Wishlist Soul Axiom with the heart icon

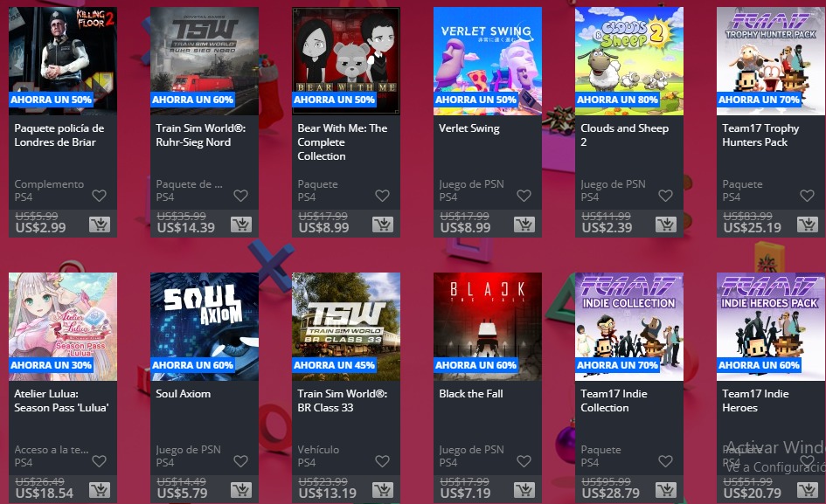(x=240, y=461)
